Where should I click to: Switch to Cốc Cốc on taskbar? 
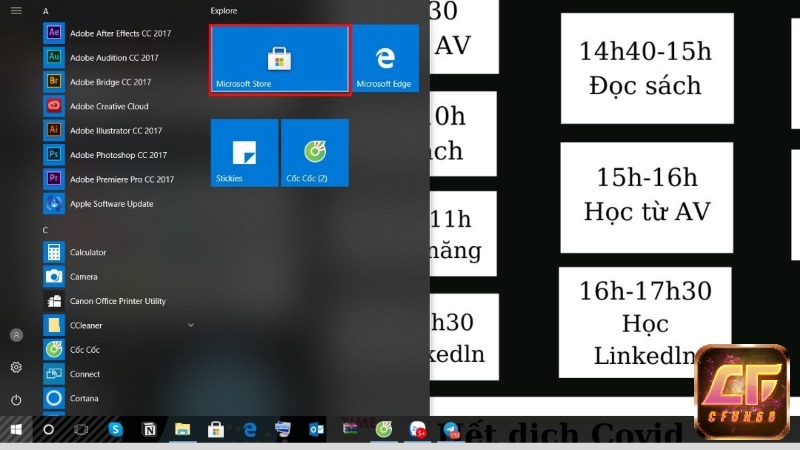384,430
